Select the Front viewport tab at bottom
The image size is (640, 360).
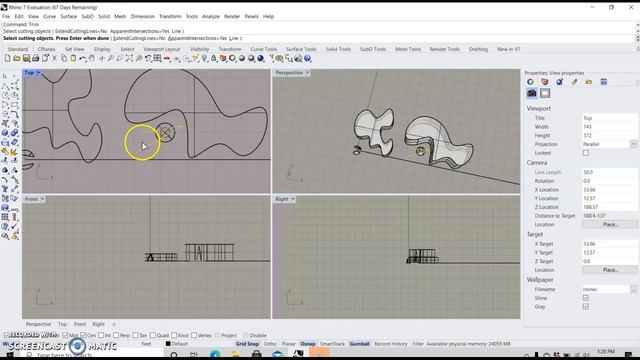click(80, 324)
